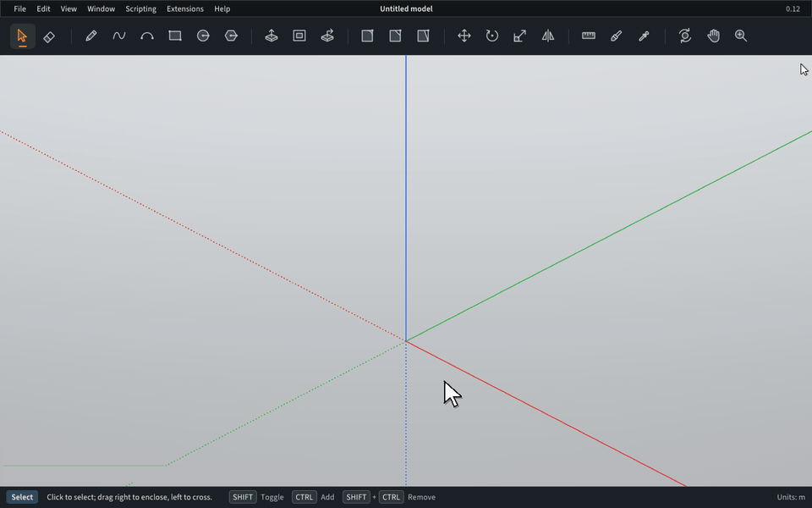The image size is (812, 508).
Task: Choose the Rotate tool
Action: click(492, 36)
